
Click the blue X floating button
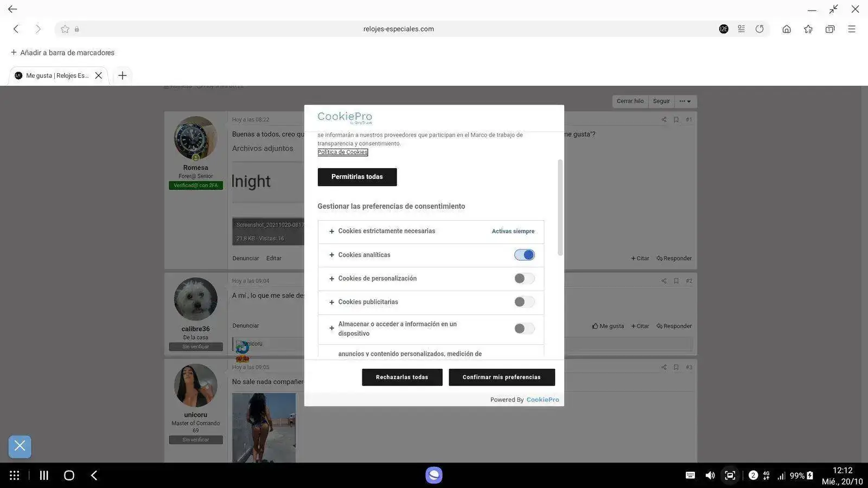pos(20,447)
